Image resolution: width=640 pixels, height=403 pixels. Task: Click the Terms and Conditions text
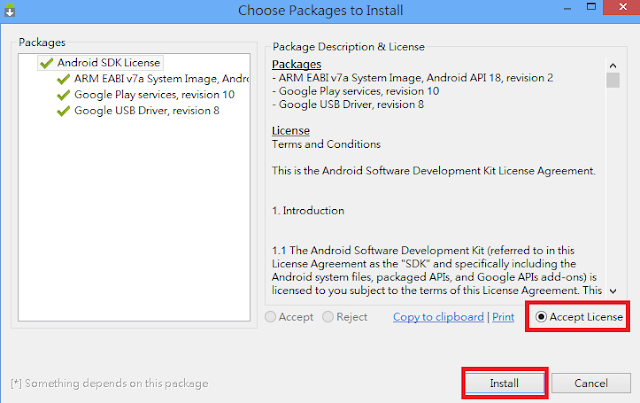326,144
